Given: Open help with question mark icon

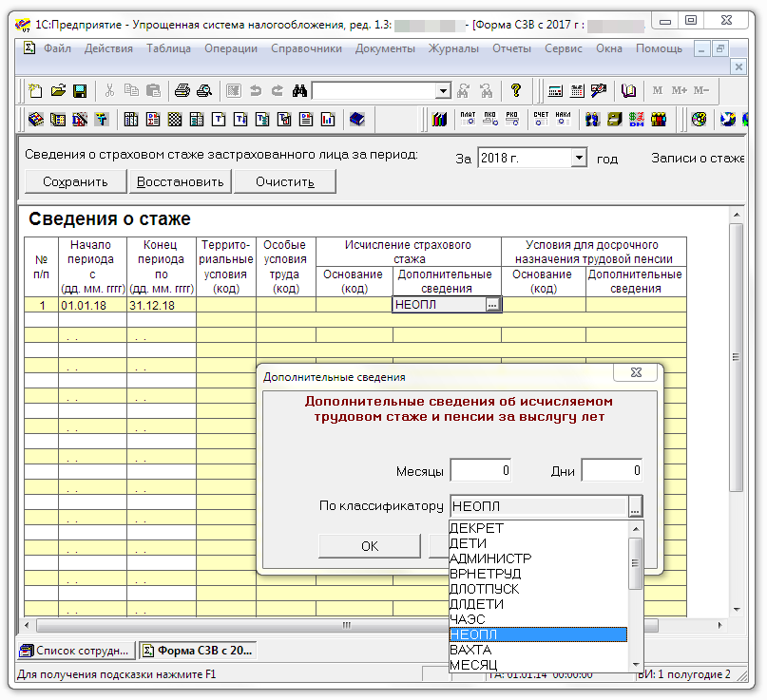Looking at the screenshot, I should [x=515, y=91].
